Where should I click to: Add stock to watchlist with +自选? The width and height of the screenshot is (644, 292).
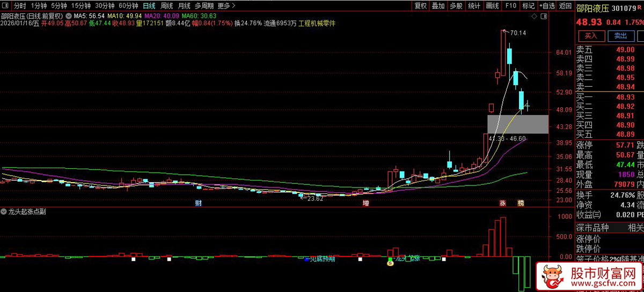[546, 6]
